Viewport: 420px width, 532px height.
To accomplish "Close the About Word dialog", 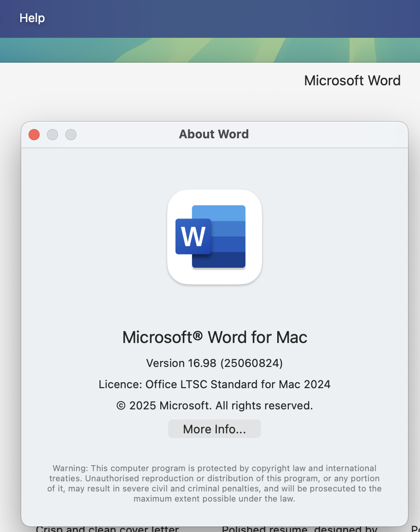I will [34, 135].
